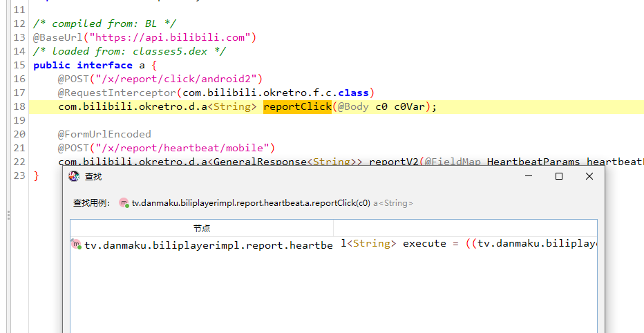This screenshot has width=644, height=333.
Task: Click the @FormUrlEncoded annotation
Action: [x=104, y=134]
